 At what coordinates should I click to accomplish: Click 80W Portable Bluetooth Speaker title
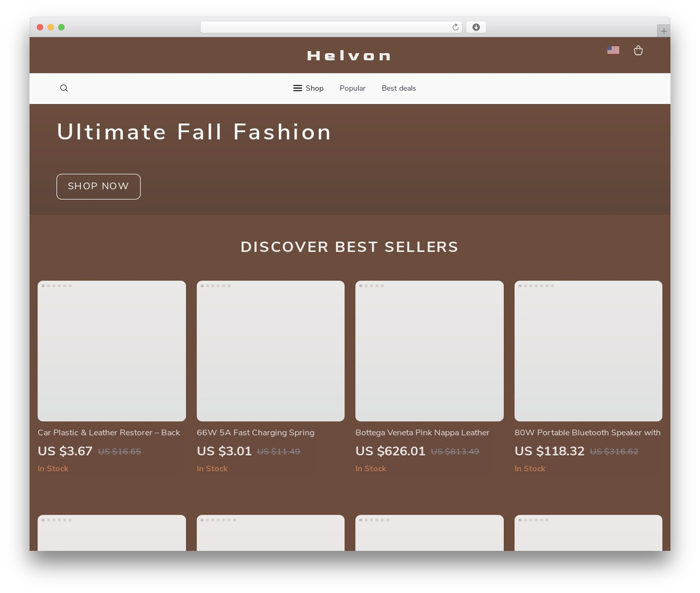pyautogui.click(x=587, y=433)
